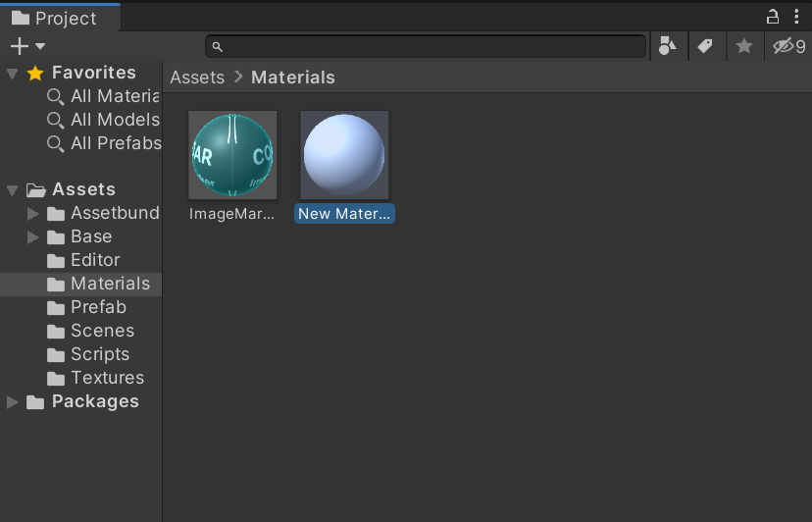Toggle the Project panel lock icon
Image resolution: width=812 pixels, height=522 pixels.
click(773, 17)
